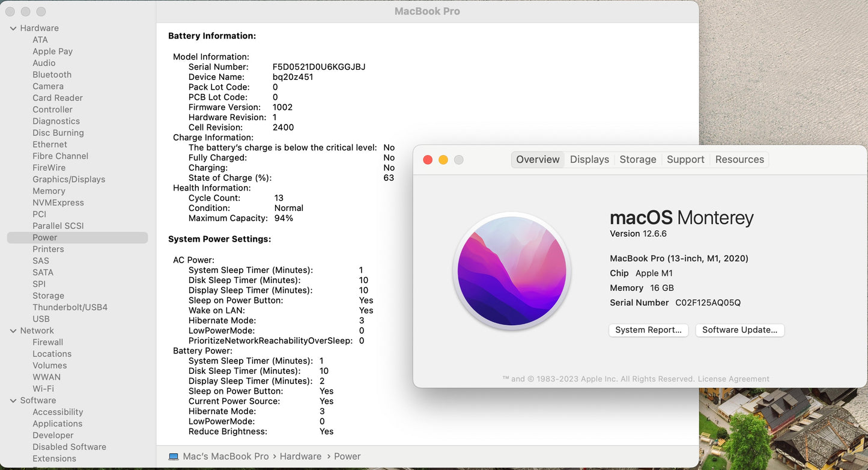
Task: Select the highlighted Power item
Action: tap(77, 237)
